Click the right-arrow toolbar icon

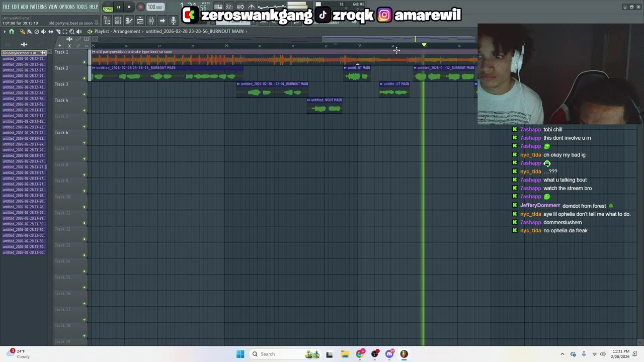coord(162,21)
